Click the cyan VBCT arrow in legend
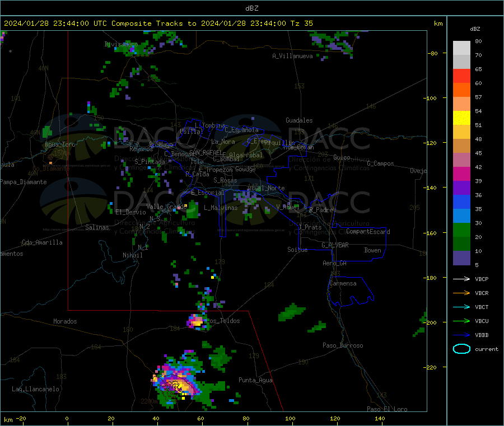Image resolution: width=504 pixels, height=426 pixels. pyautogui.click(x=461, y=307)
